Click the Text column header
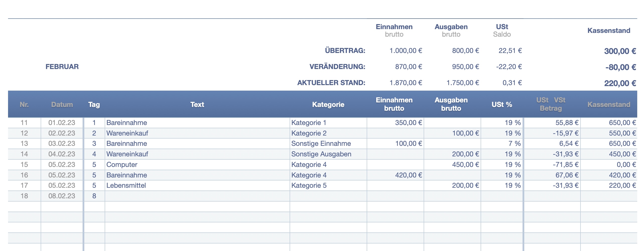 click(197, 104)
